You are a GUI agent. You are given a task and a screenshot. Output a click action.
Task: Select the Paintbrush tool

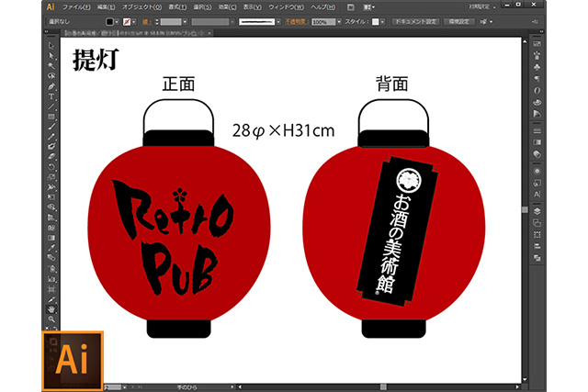click(51, 127)
